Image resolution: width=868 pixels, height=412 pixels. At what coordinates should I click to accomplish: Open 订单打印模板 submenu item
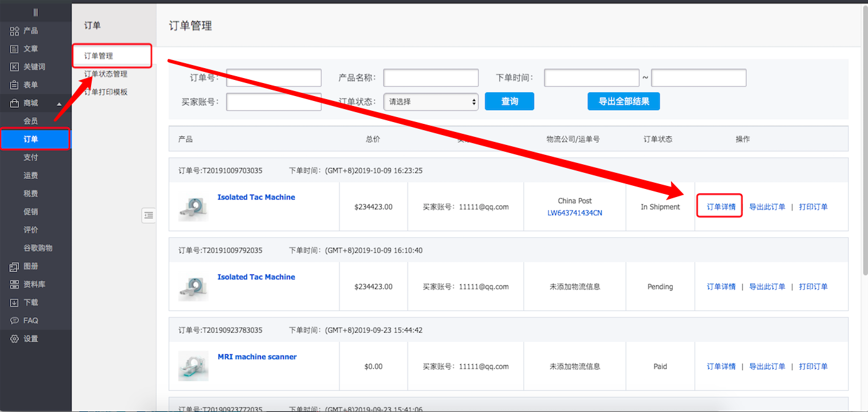[106, 92]
